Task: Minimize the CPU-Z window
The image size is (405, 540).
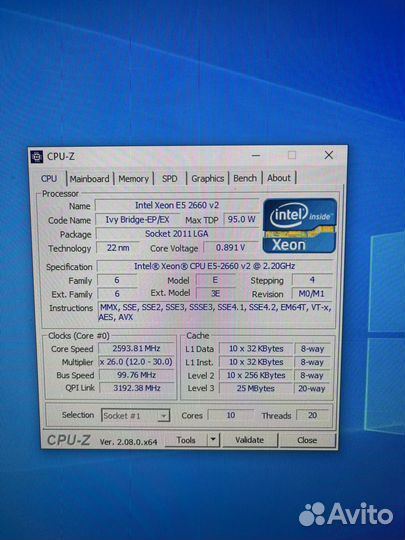Action: coord(256,155)
